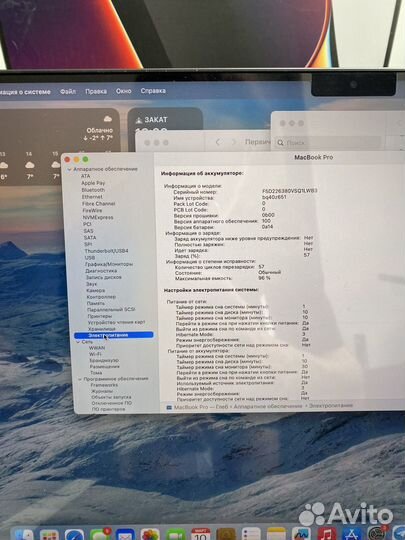Select NVMExpress in the sidebar
The height and width of the screenshot is (540, 405).
click(98, 217)
